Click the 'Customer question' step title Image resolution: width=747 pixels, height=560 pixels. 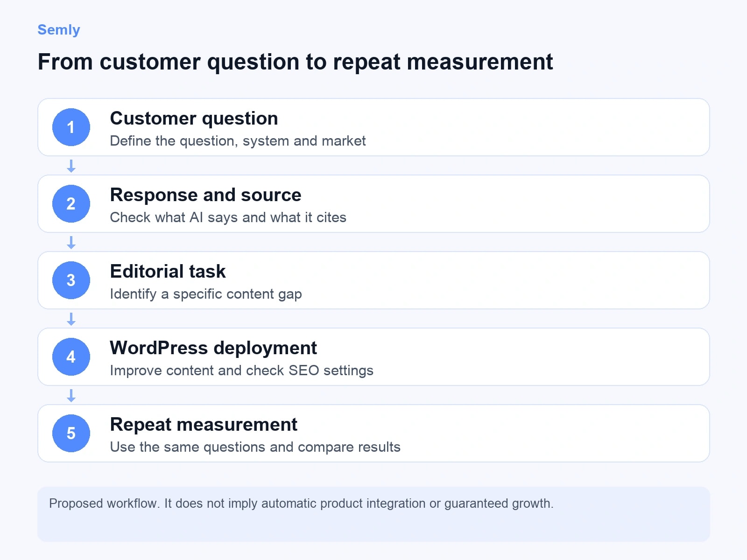point(194,119)
